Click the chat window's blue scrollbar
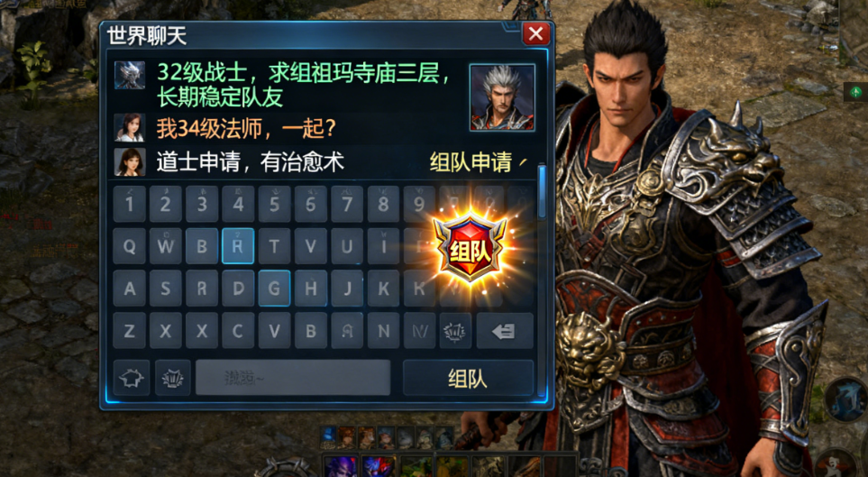Image resolution: width=868 pixels, height=477 pixels. pyautogui.click(x=542, y=191)
